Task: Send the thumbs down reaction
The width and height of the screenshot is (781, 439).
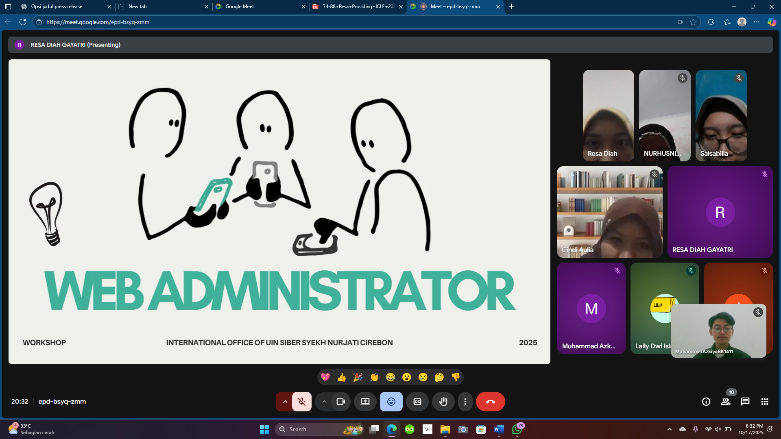Action: pyautogui.click(x=455, y=377)
